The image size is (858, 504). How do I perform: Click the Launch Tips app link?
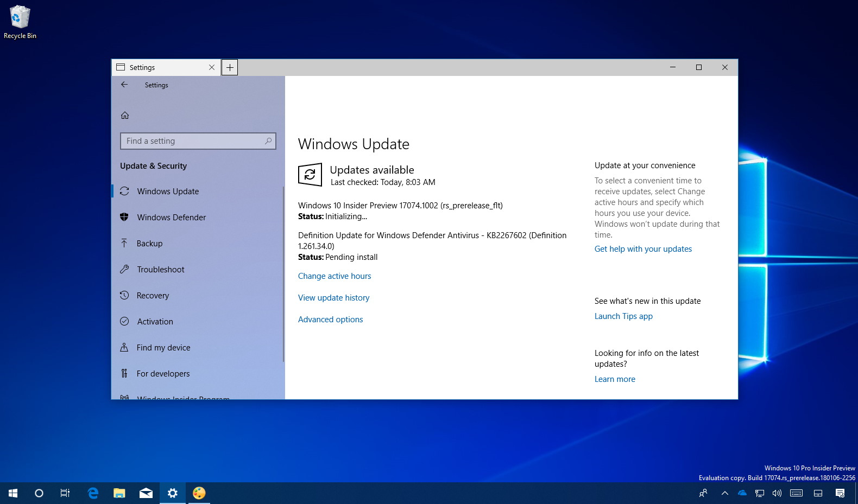click(623, 316)
